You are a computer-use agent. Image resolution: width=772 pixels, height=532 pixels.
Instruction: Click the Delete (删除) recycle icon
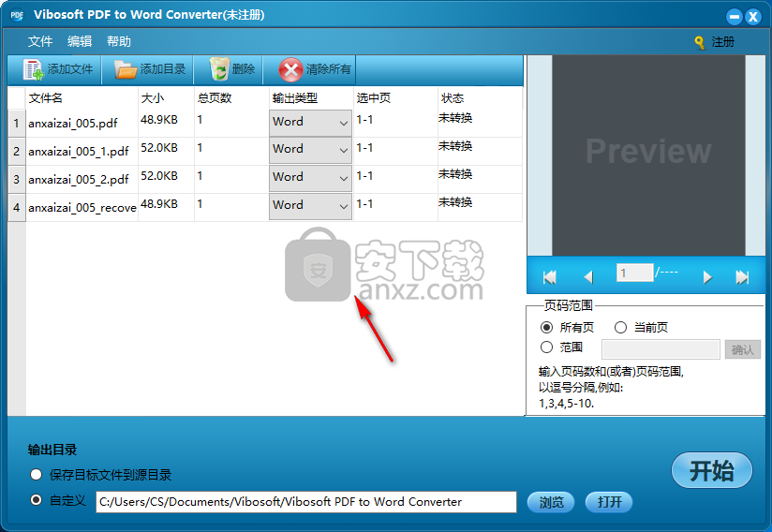tap(219, 69)
